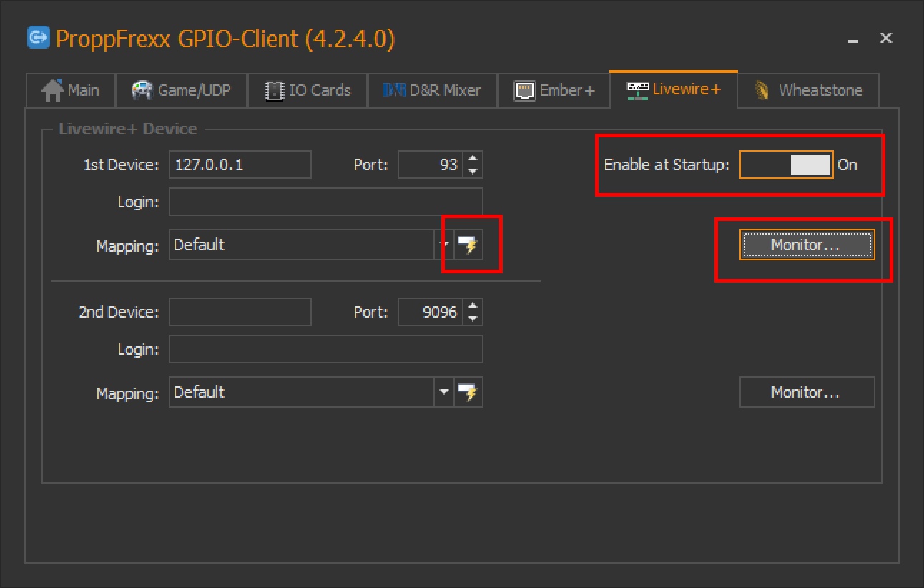Screen dimensions: 924x588
Task: Open Monitor for the 2nd Device
Action: 807,392
